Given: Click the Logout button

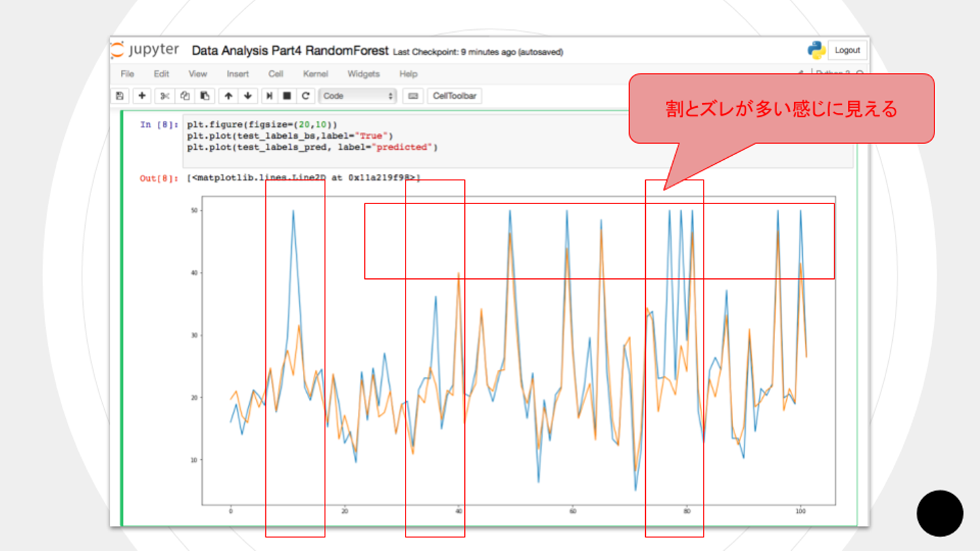Looking at the screenshot, I should [x=847, y=50].
